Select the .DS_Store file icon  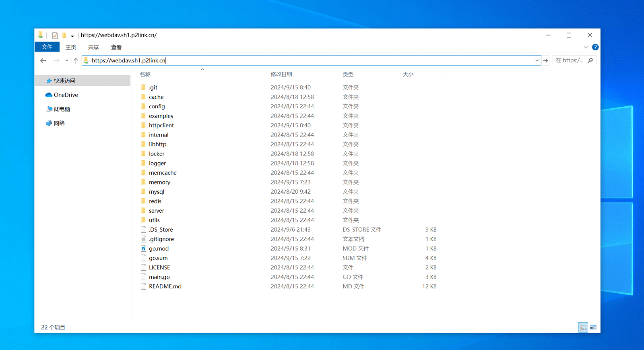coord(143,230)
